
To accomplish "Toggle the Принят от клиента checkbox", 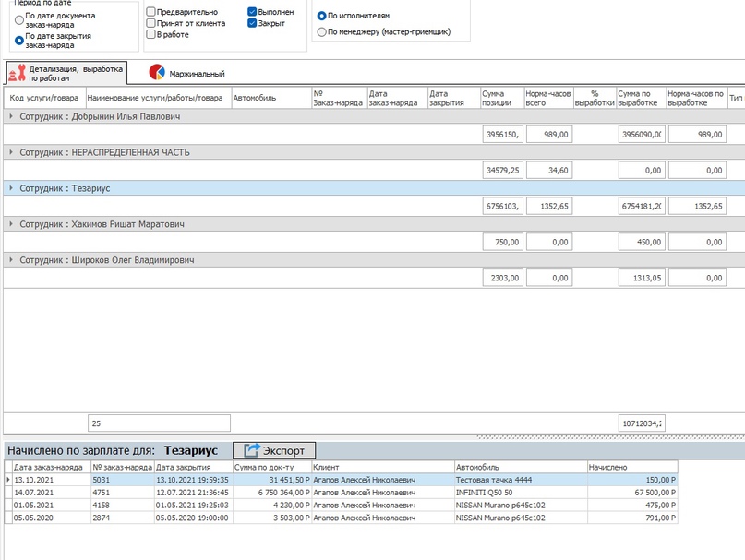I will pos(150,23).
